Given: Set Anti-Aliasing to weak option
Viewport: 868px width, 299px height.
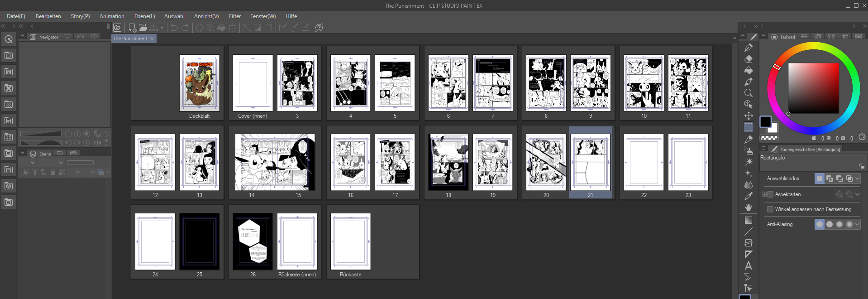Looking at the screenshot, I should [x=830, y=224].
